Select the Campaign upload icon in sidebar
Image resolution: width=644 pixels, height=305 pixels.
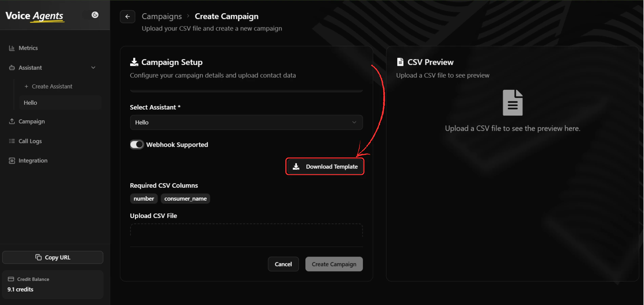(x=11, y=121)
